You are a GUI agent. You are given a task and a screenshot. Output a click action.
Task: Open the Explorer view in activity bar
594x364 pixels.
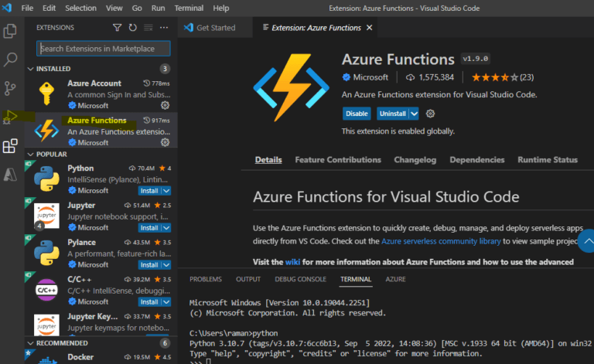pyautogui.click(x=11, y=32)
